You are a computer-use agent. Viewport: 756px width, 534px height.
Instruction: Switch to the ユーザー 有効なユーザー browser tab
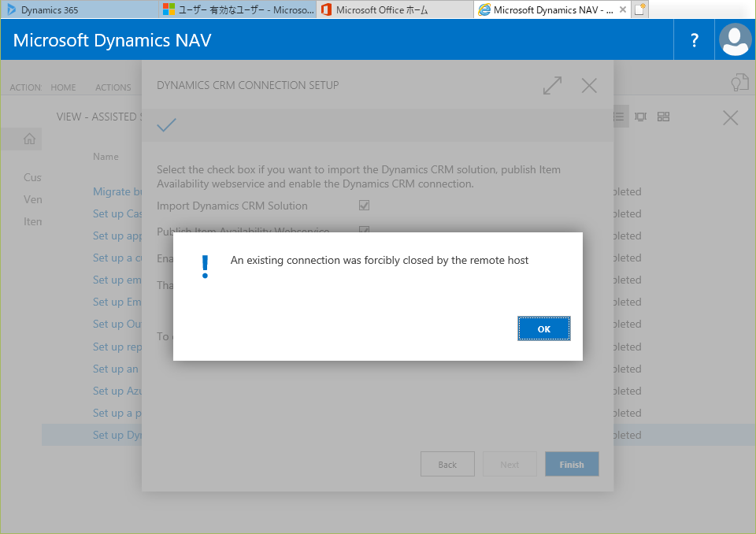[x=238, y=9]
